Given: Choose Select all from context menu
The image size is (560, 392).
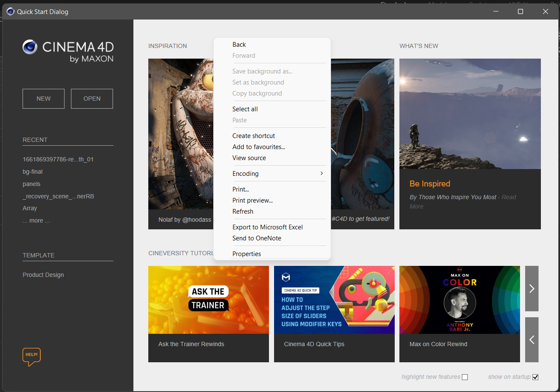Looking at the screenshot, I should pyautogui.click(x=245, y=109).
